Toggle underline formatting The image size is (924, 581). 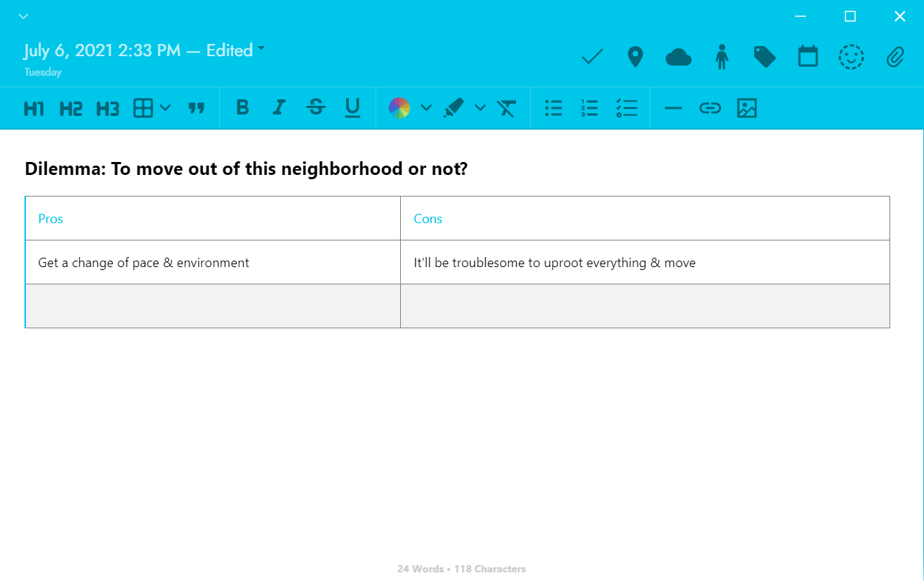tap(352, 108)
